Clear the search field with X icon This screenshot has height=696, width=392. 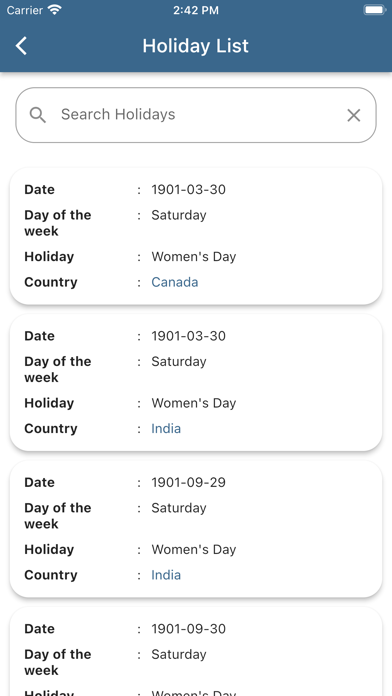(353, 115)
